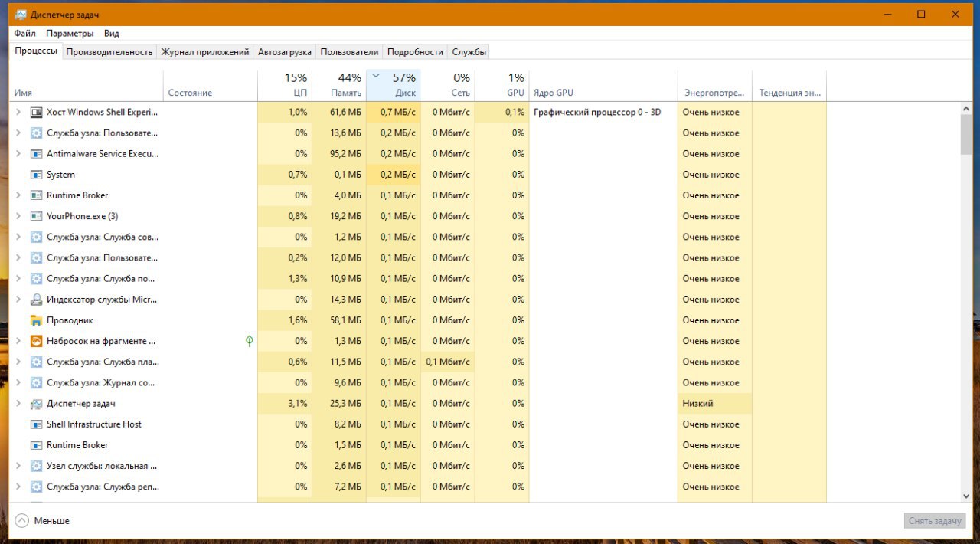The height and width of the screenshot is (544, 980).
Task: Select the Процессы tab
Action: 36,51
